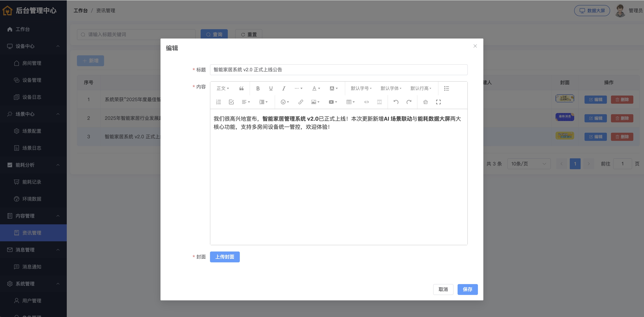Image resolution: width=644 pixels, height=317 pixels.
Task: Open 默认字体 font family dropdown
Action: [x=391, y=88]
